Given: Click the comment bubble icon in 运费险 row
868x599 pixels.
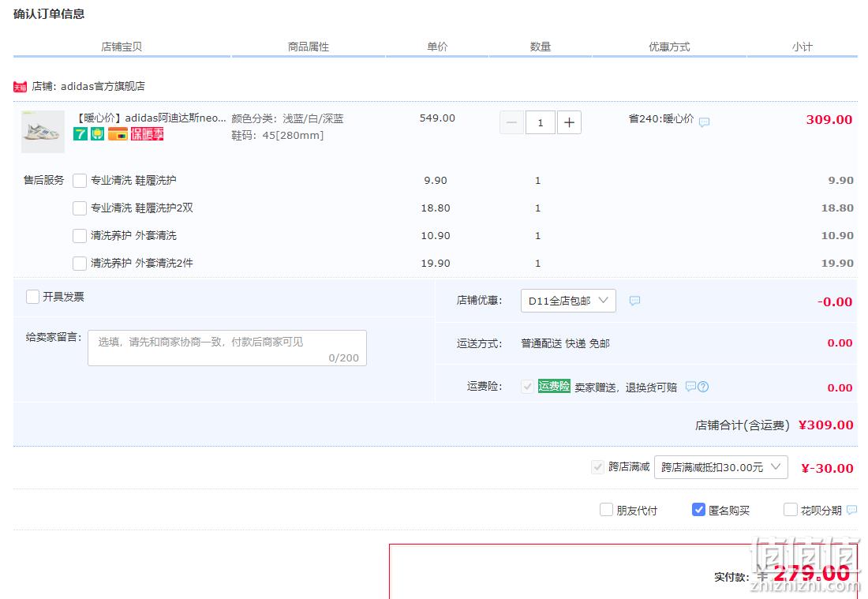Looking at the screenshot, I should pyautogui.click(x=690, y=387).
